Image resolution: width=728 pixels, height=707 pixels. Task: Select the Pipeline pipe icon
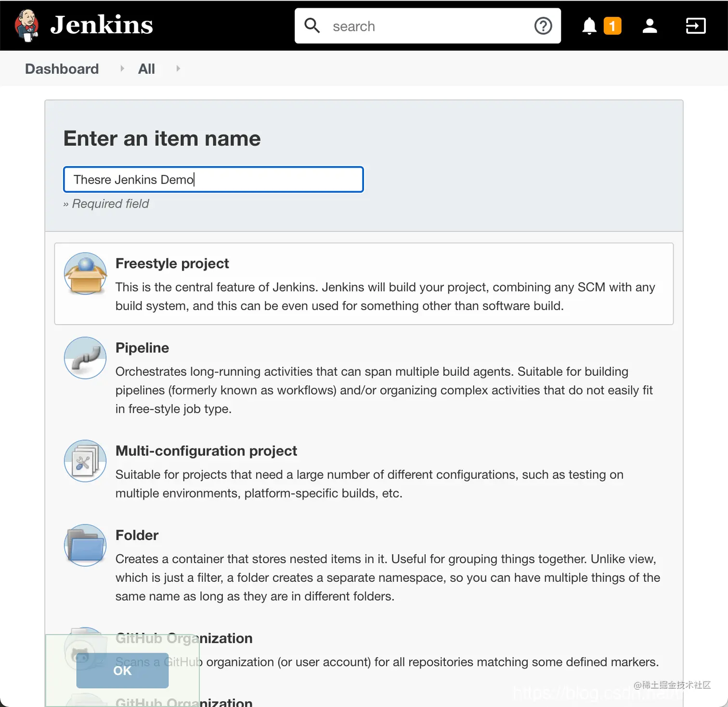coord(85,358)
